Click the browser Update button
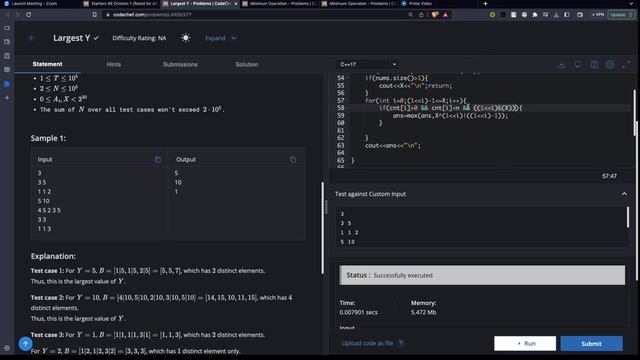Screen dimensions: 640x360 coord(621,15)
